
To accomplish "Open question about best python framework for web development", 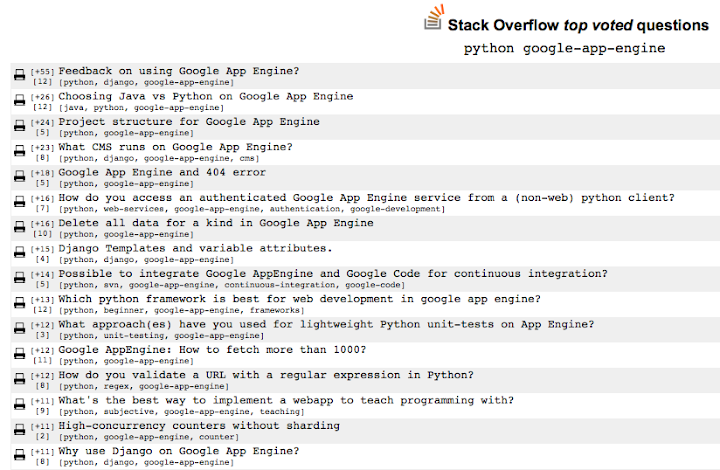I will pos(299,299).
